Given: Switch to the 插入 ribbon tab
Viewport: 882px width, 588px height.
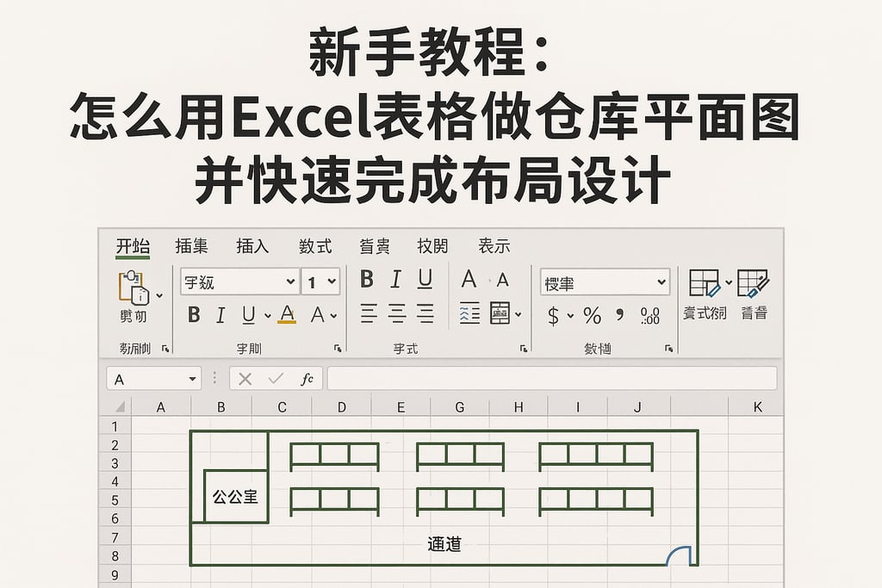Looking at the screenshot, I should [252, 246].
